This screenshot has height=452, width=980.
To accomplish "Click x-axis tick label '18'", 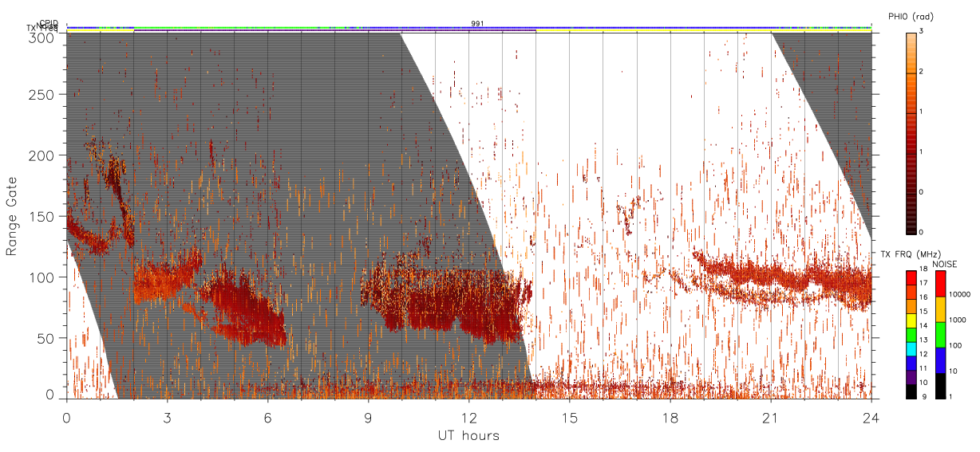I will coord(670,418).
